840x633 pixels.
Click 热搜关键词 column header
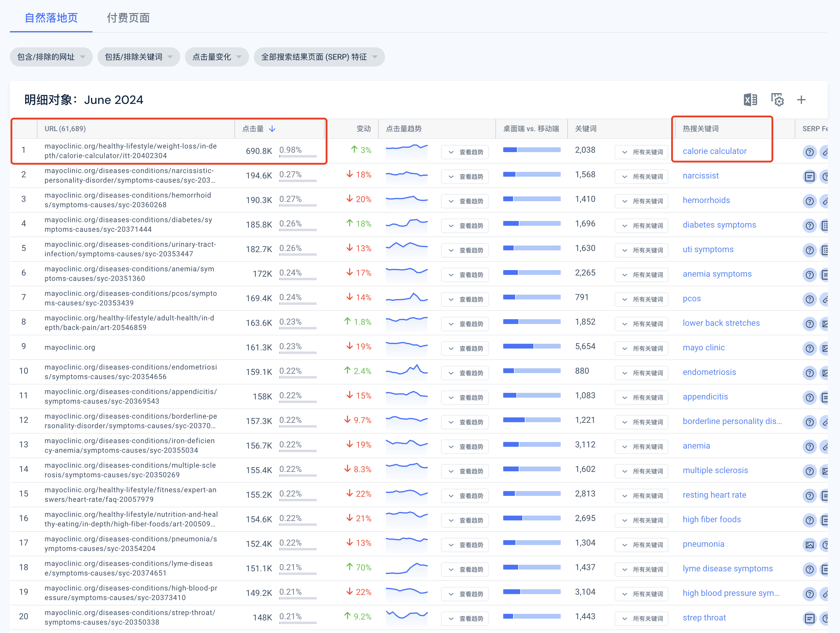[700, 129]
